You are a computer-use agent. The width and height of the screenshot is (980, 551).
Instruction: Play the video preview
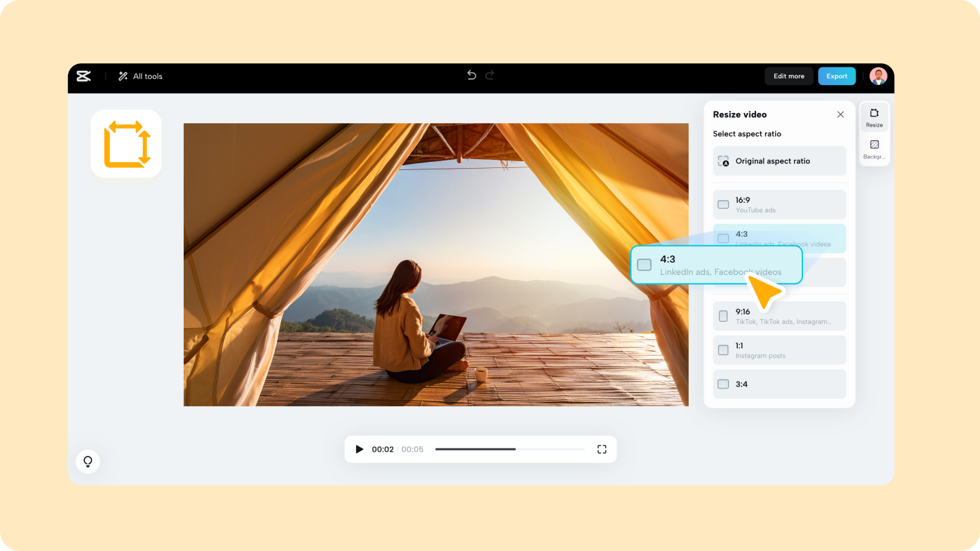point(359,449)
